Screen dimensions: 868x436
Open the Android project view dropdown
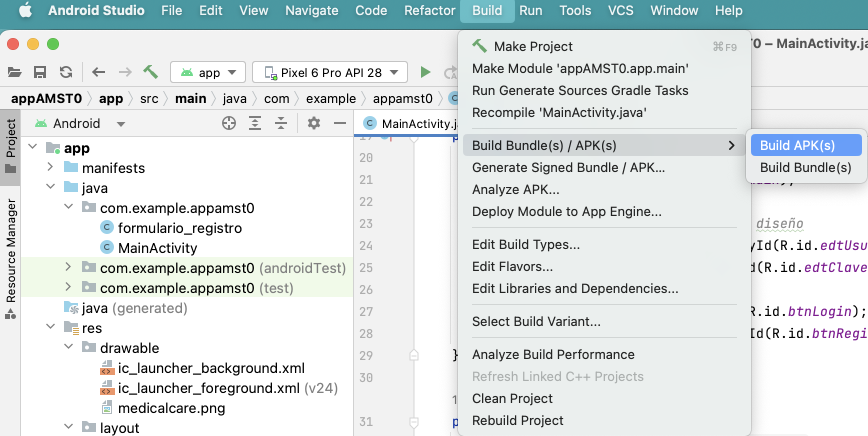80,123
